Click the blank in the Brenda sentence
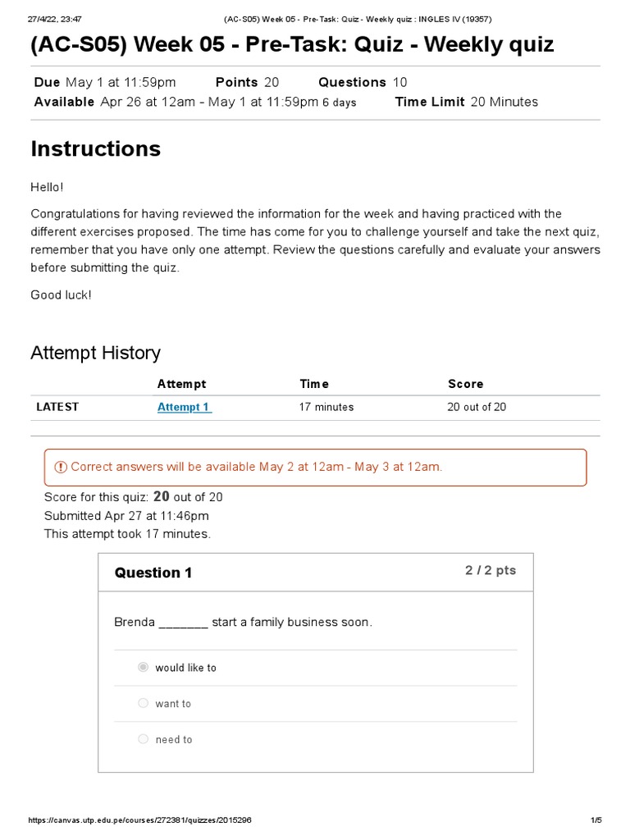The width and height of the screenshot is (630, 840). [183, 623]
